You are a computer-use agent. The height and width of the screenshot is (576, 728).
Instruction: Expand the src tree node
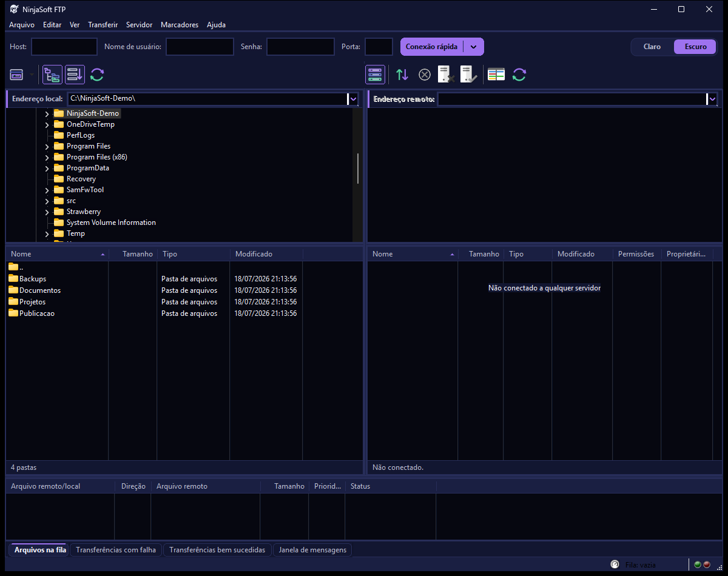[x=47, y=201]
